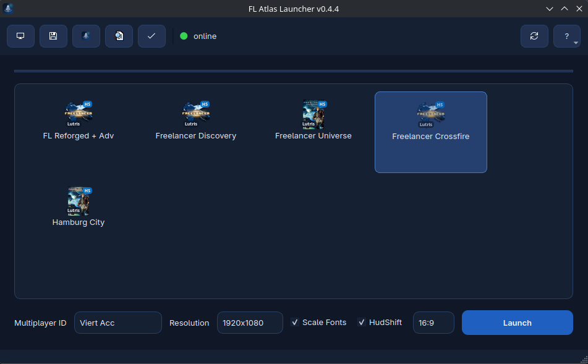The width and height of the screenshot is (588, 364).
Task: Open the help question mark icon
Action: tap(566, 36)
